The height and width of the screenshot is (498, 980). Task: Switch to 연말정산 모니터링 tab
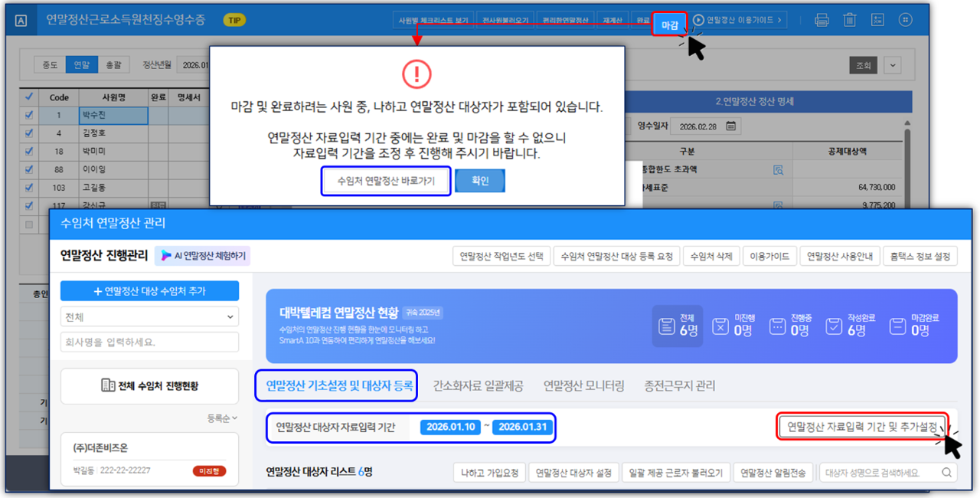coord(584,386)
